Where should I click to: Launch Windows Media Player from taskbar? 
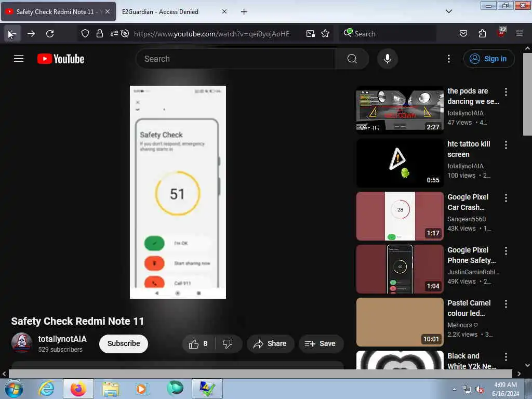coord(142,389)
